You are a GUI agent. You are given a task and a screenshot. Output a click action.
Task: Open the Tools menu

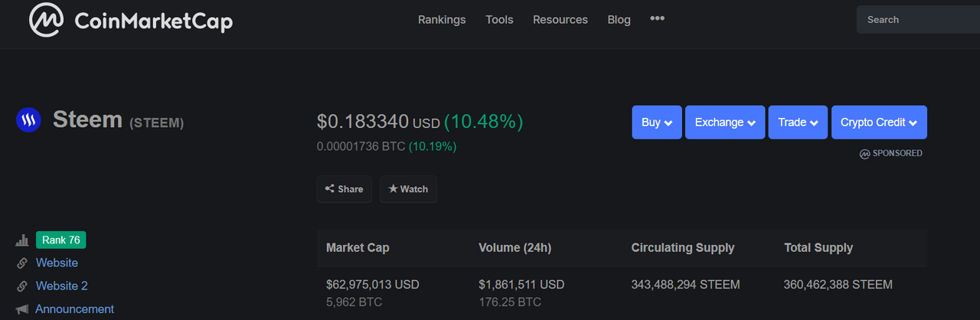[x=499, y=20]
